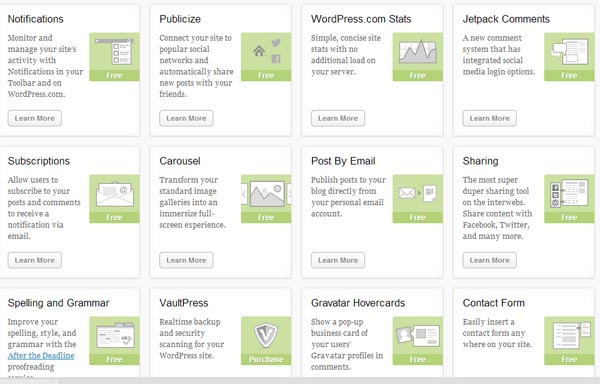Screen dimensions: 600x384
Task: Click the Notifications heading
Action: point(36,19)
